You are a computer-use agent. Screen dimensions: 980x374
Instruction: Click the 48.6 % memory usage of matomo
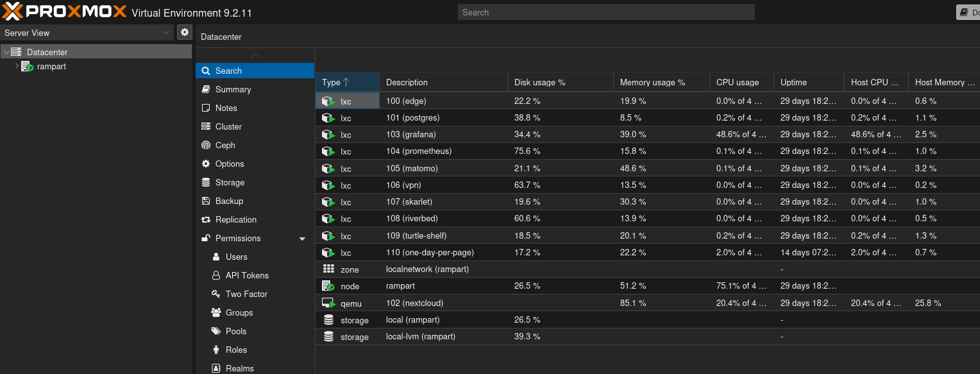pyautogui.click(x=633, y=169)
